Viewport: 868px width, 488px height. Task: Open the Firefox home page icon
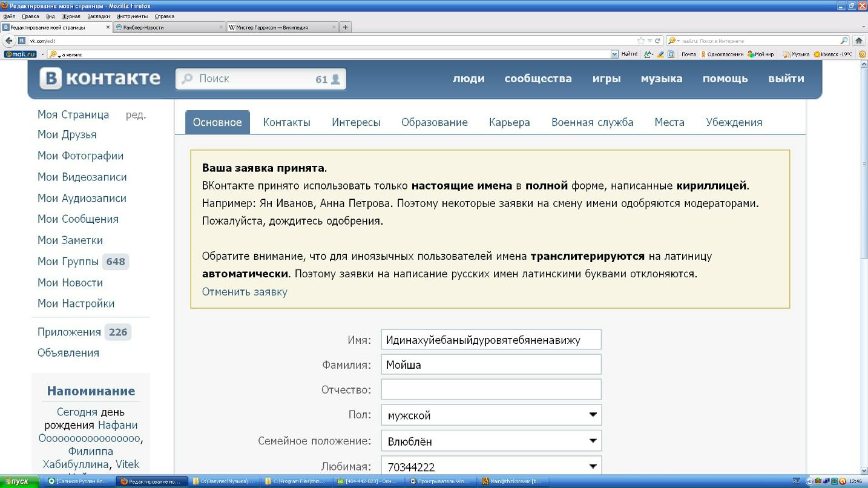(858, 41)
